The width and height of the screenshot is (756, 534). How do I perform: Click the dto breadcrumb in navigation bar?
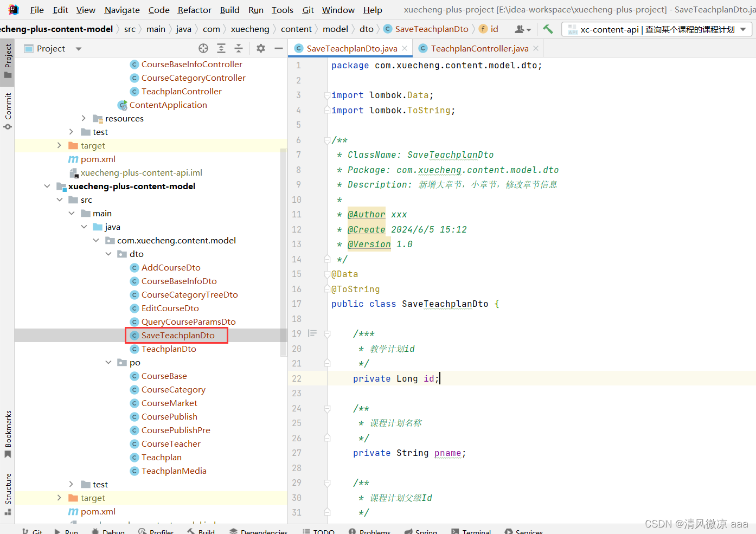pos(367,29)
